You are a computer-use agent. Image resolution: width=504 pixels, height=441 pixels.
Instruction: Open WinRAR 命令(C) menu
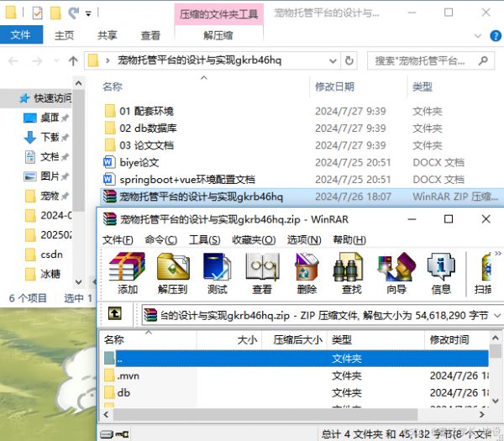[160, 239]
